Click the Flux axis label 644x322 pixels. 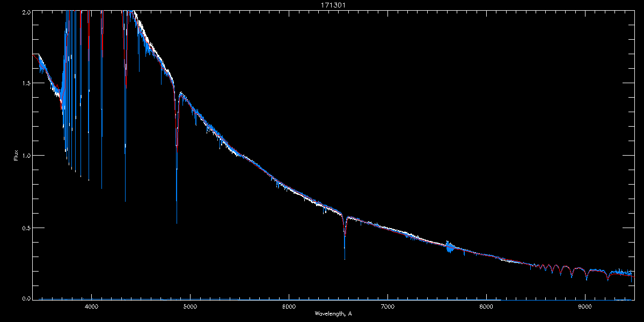tap(16, 156)
